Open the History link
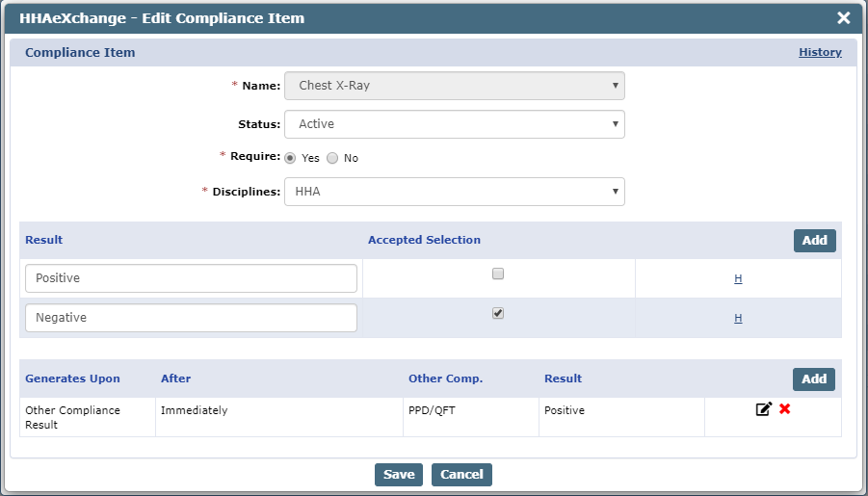 point(820,53)
